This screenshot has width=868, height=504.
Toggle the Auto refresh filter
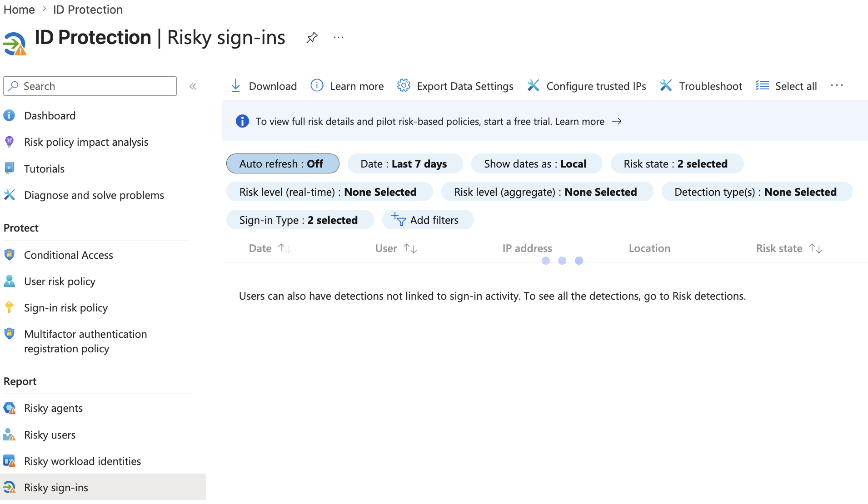283,163
